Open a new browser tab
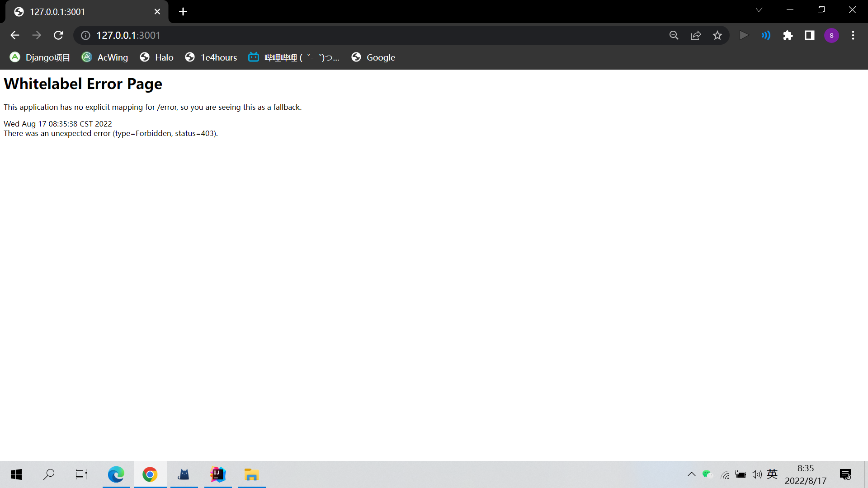 183,12
